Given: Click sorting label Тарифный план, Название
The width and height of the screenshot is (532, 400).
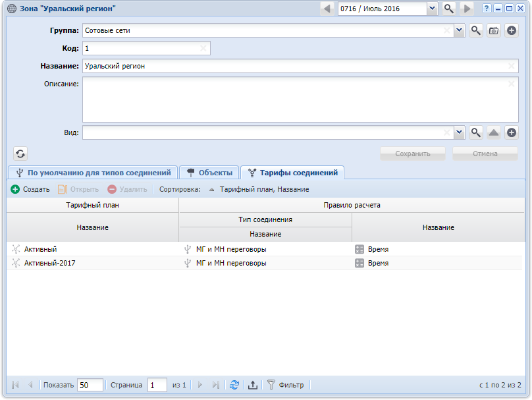Looking at the screenshot, I should click(264, 190).
